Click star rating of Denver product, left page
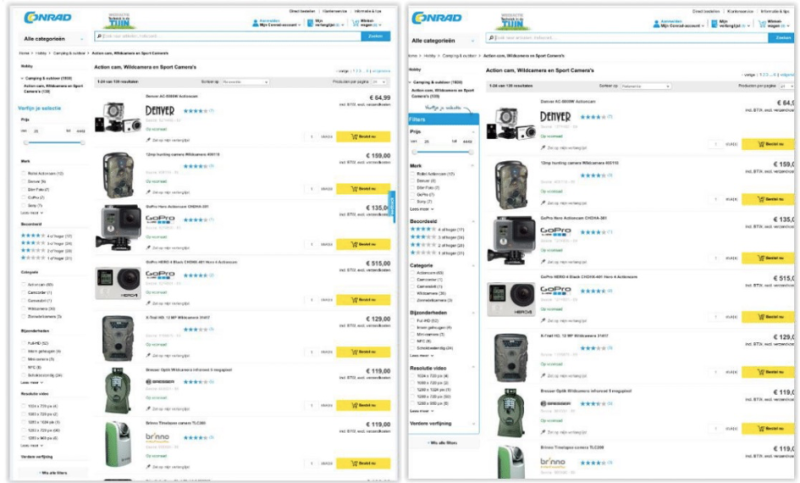Viewport: 800px width, 483px height. pos(195,111)
